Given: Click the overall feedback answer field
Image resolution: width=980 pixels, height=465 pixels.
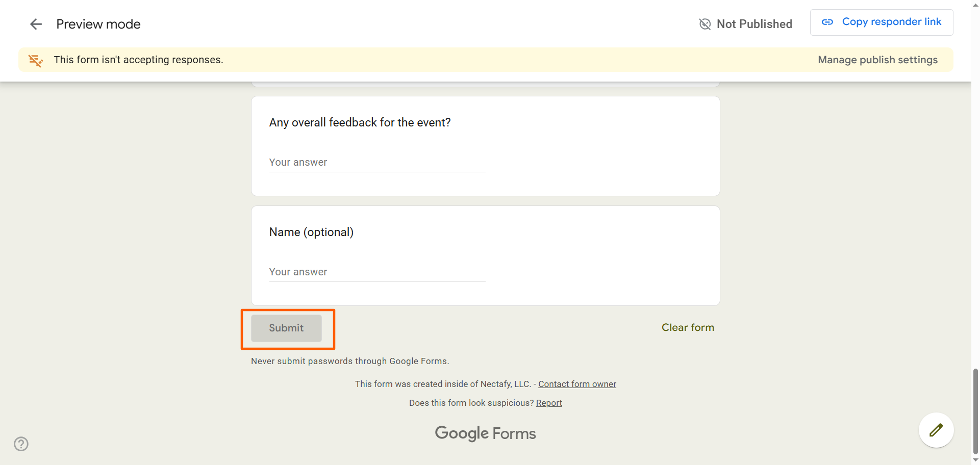Looking at the screenshot, I should tap(377, 163).
